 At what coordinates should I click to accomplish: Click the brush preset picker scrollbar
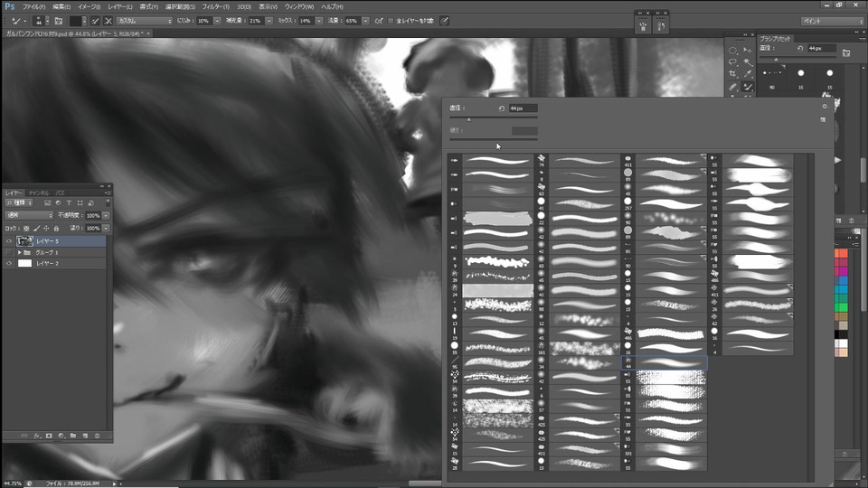point(811,315)
